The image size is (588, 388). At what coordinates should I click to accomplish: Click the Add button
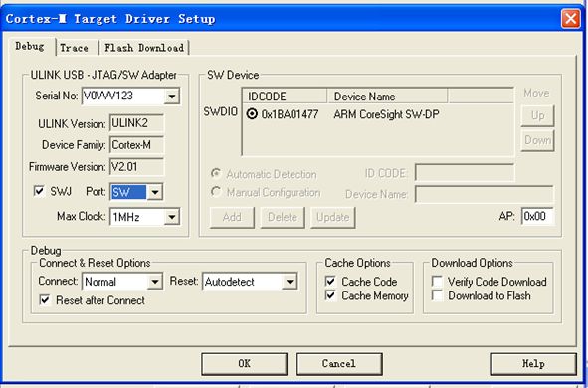(x=232, y=217)
